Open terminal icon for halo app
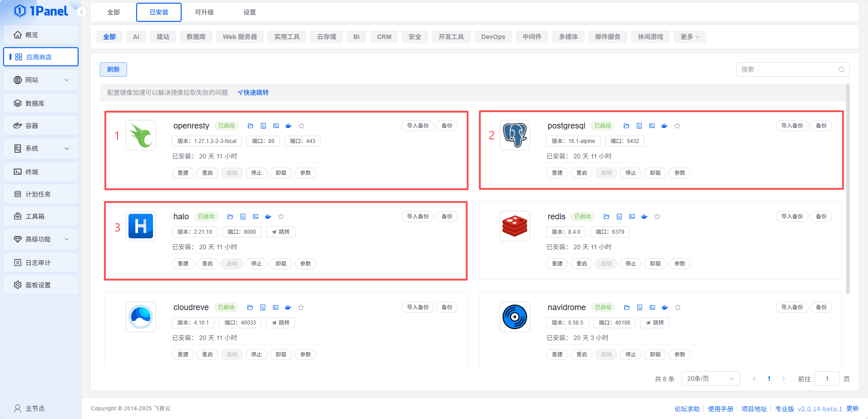The image size is (868, 419). point(256,217)
